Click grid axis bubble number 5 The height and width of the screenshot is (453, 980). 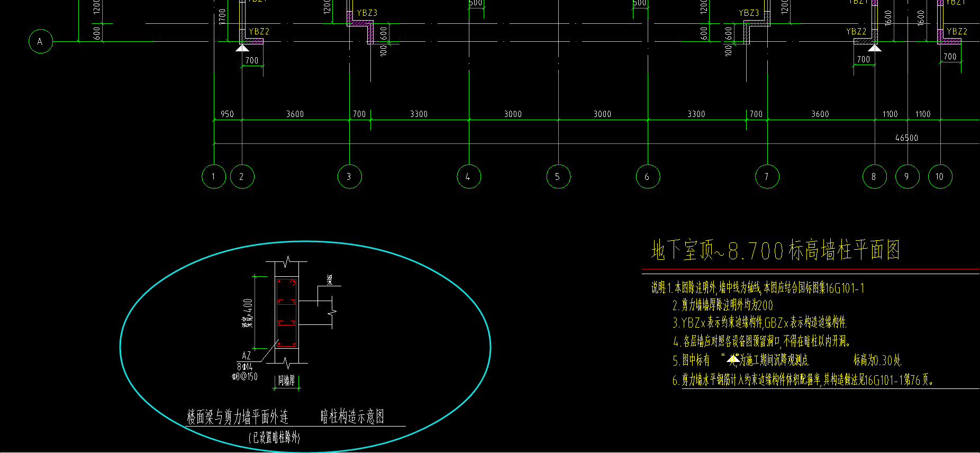coord(558,177)
